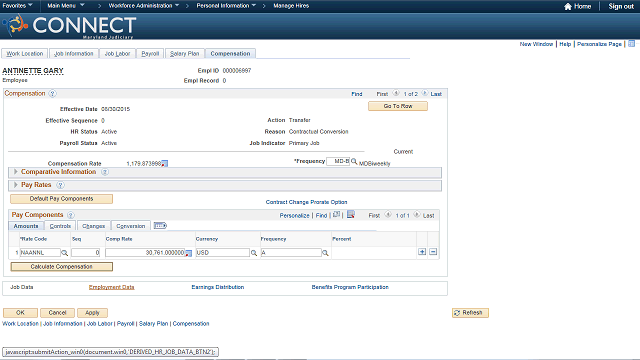
Task: Click the Cancel button
Action: [x=57, y=313]
